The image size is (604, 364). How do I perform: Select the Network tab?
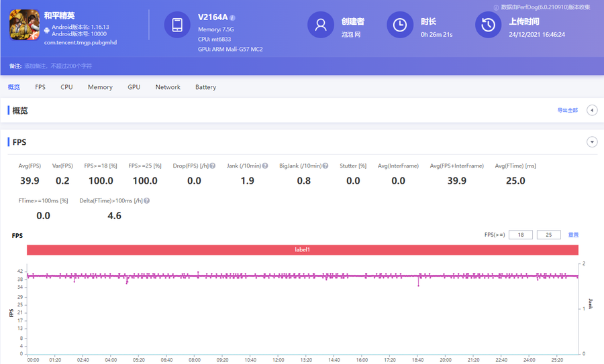pyautogui.click(x=168, y=87)
